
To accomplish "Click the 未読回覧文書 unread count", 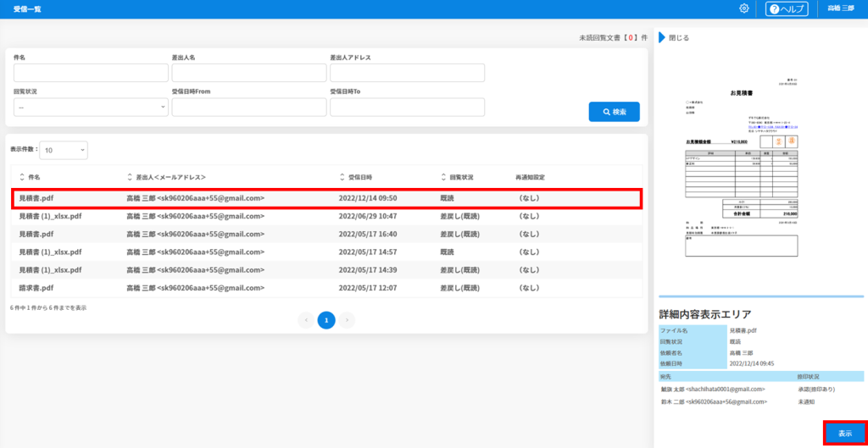I will 613,38.
